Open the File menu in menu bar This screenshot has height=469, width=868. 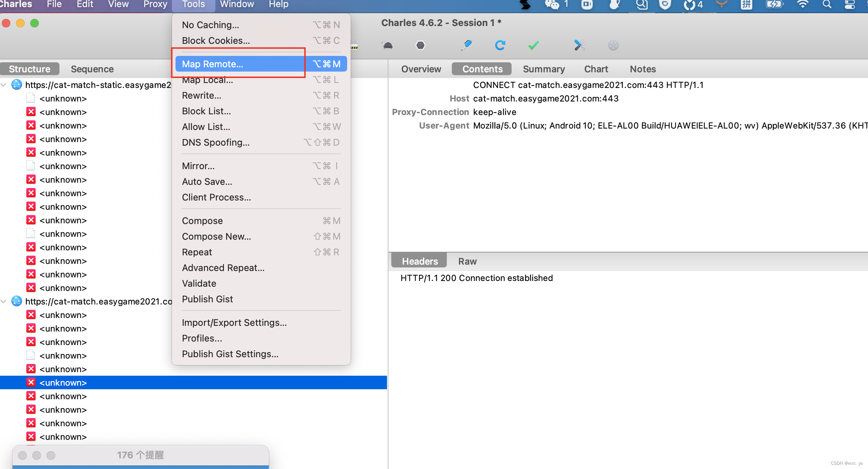click(54, 5)
